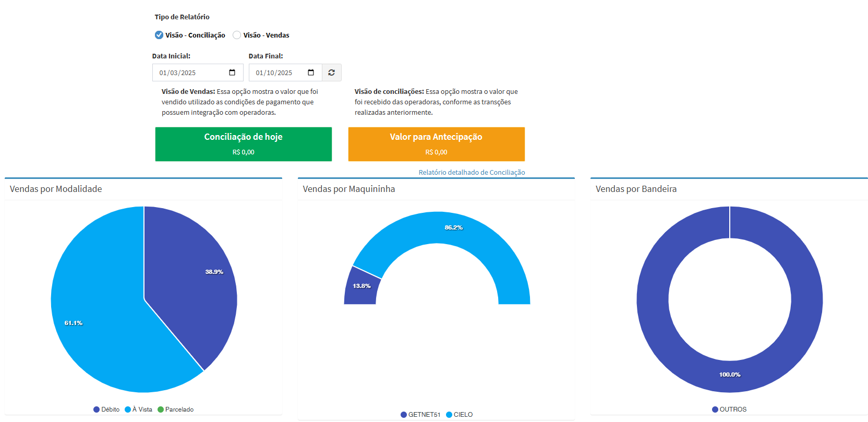This screenshot has height=422, width=868.
Task: Open calendar picker for Data Final
Action: point(311,73)
